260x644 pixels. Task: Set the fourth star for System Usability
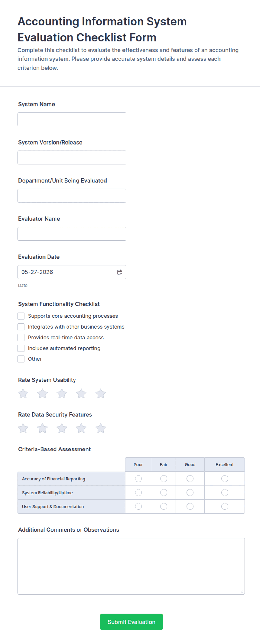[x=81, y=393]
